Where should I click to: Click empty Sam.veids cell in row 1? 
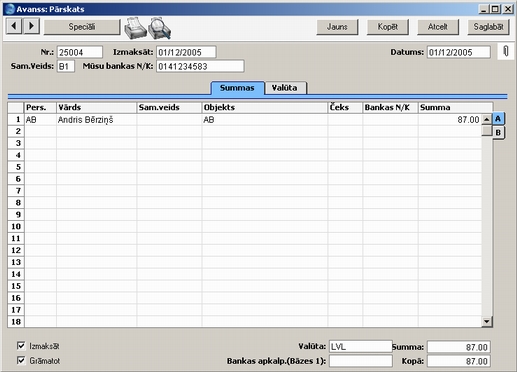[x=169, y=119]
